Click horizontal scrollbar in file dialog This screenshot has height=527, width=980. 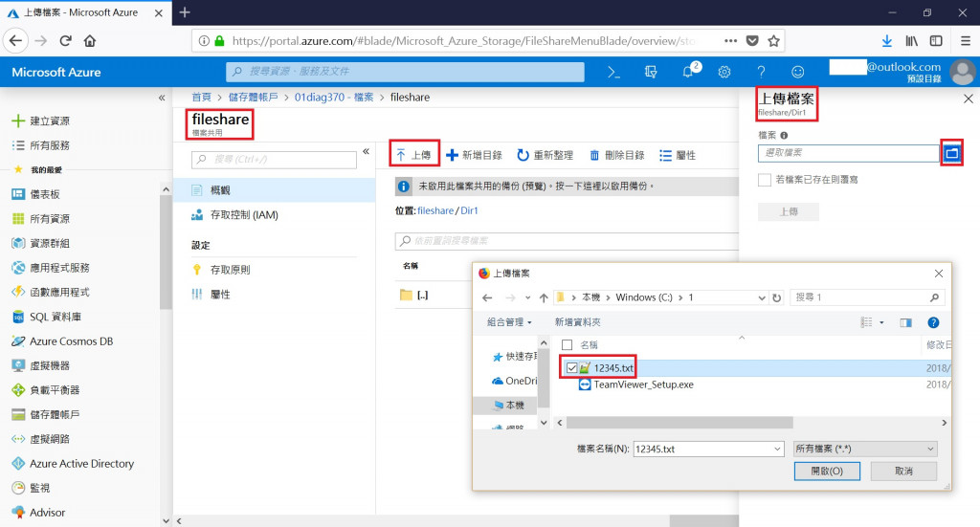coord(679,423)
